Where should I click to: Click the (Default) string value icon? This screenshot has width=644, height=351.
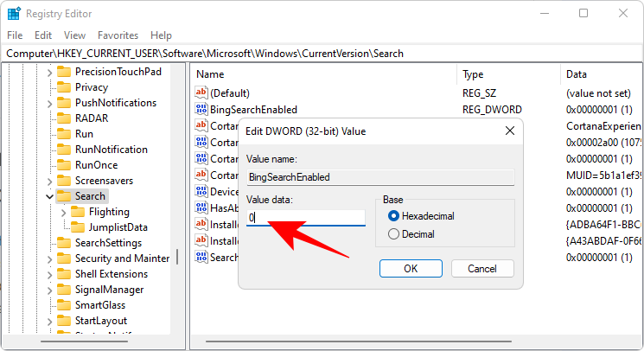coord(202,93)
